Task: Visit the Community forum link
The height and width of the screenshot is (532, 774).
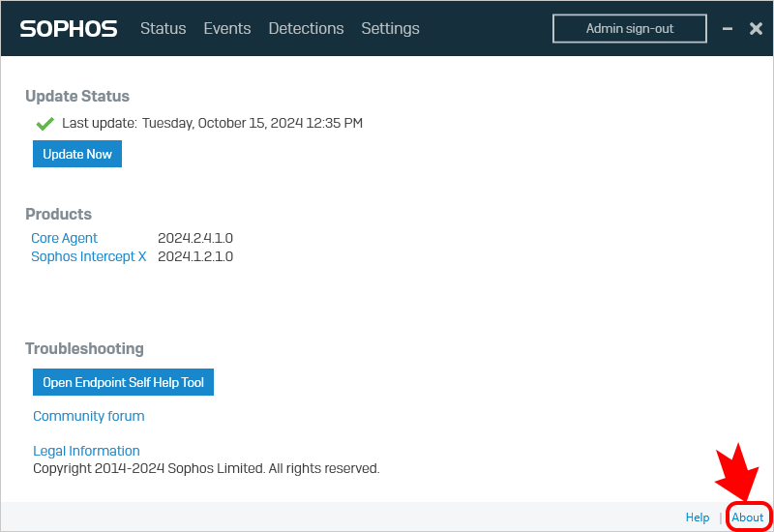Action: [88, 416]
